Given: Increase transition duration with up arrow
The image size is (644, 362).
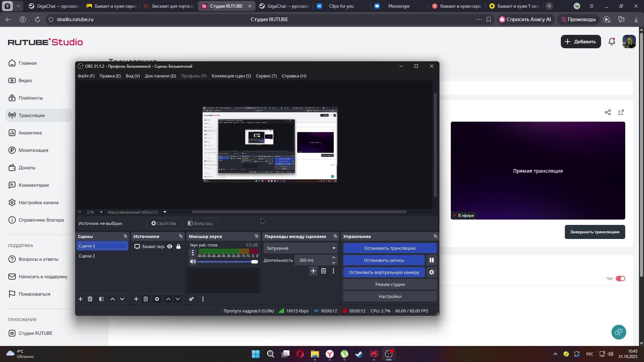Looking at the screenshot, I should point(333,257).
